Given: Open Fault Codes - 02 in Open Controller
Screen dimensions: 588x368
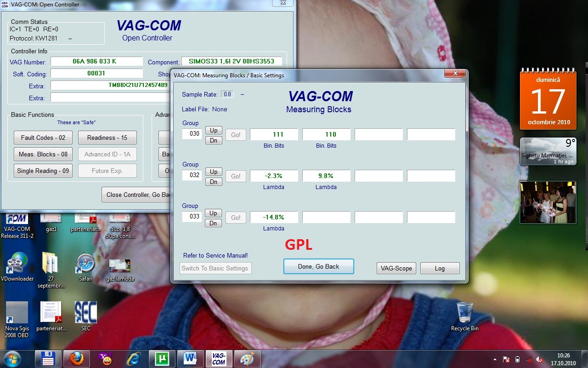Looking at the screenshot, I should pyautogui.click(x=43, y=138).
